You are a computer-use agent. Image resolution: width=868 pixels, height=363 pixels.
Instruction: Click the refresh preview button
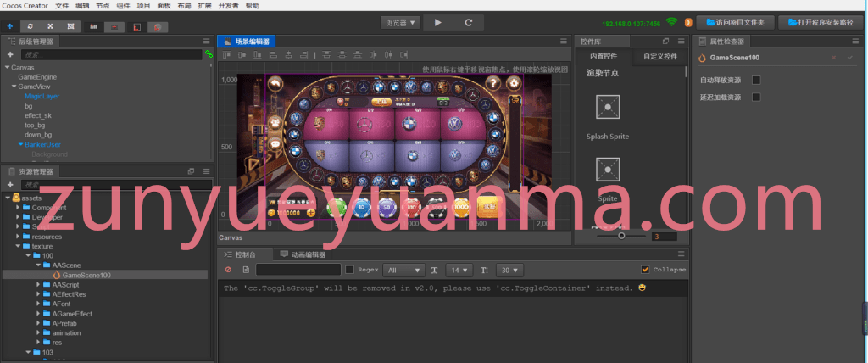pyautogui.click(x=468, y=23)
